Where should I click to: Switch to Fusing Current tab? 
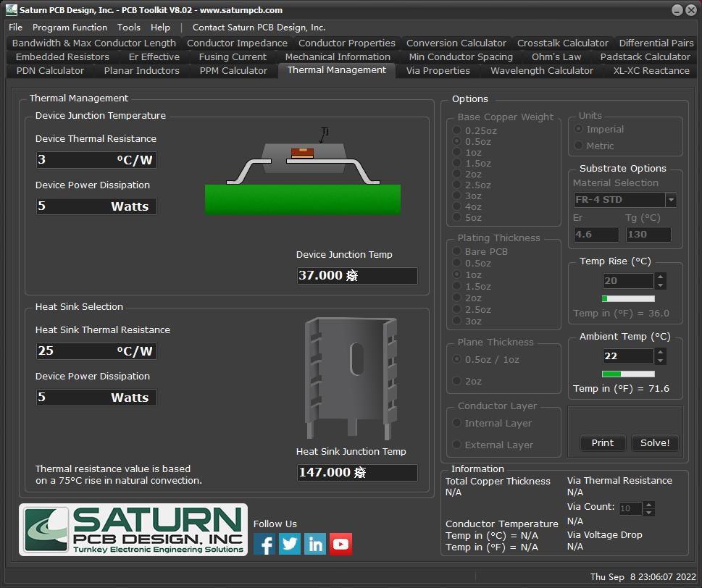[x=233, y=56]
